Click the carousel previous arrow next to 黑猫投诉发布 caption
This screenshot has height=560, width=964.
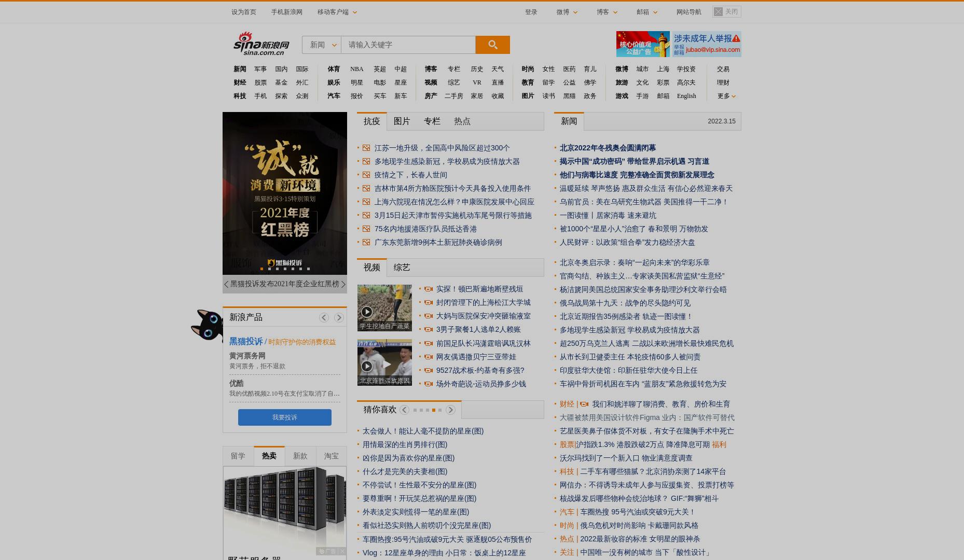226,284
